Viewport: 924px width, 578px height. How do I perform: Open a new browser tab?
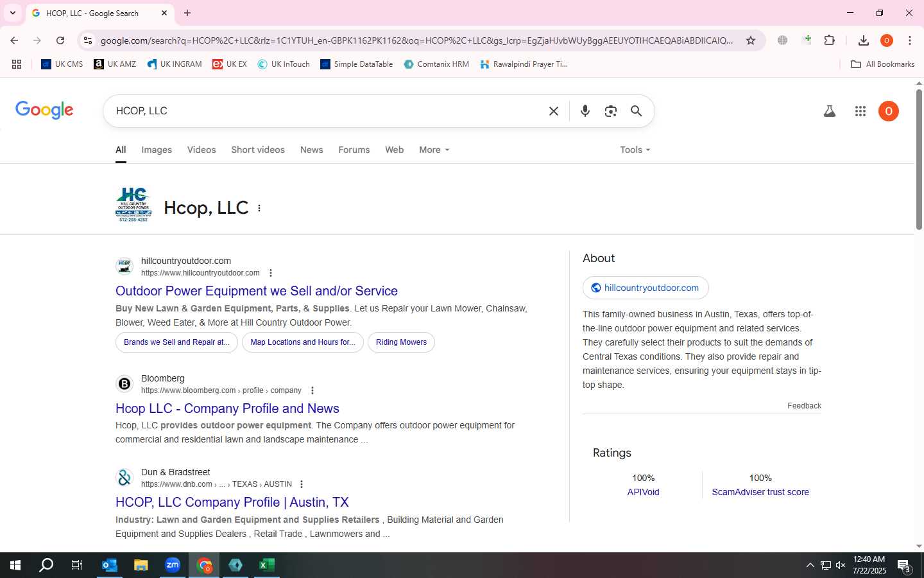coord(187,13)
